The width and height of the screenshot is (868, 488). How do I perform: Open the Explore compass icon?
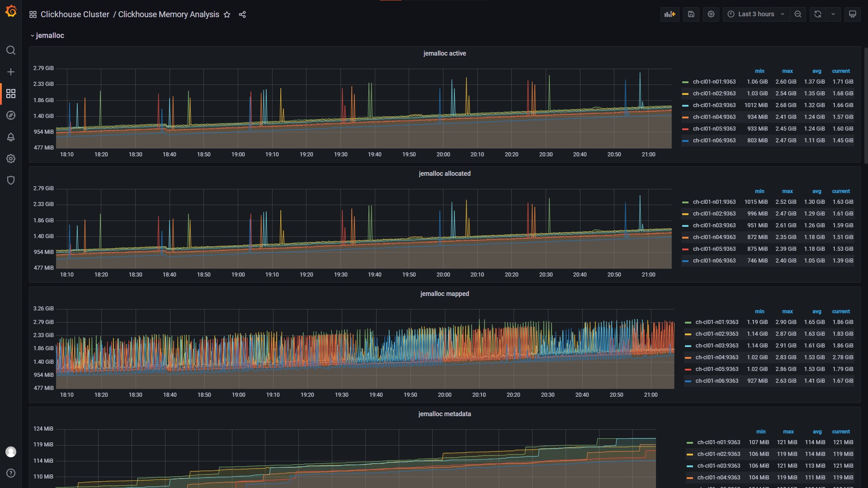tap(11, 115)
